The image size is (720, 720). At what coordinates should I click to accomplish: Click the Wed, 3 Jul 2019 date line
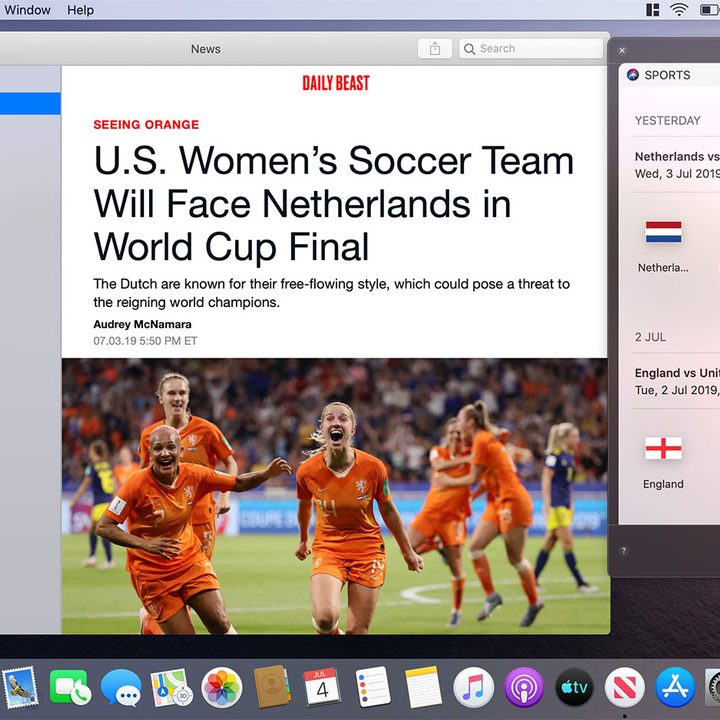pyautogui.click(x=677, y=174)
